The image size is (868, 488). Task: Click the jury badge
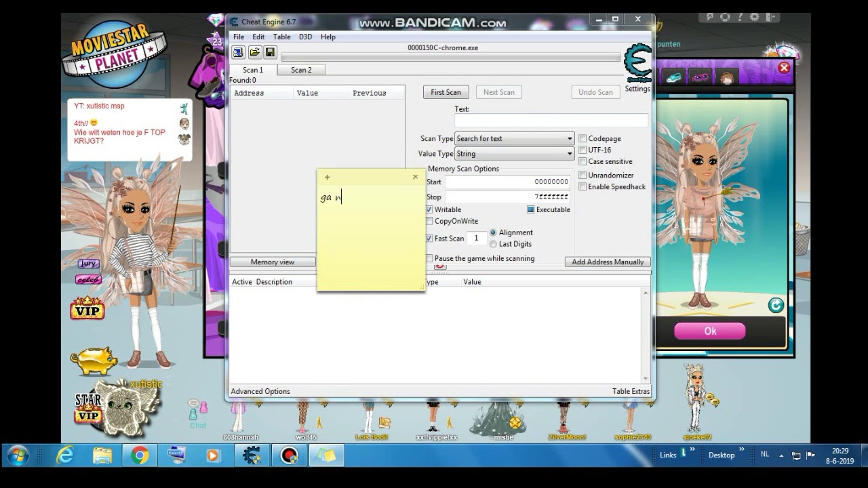tap(88, 264)
